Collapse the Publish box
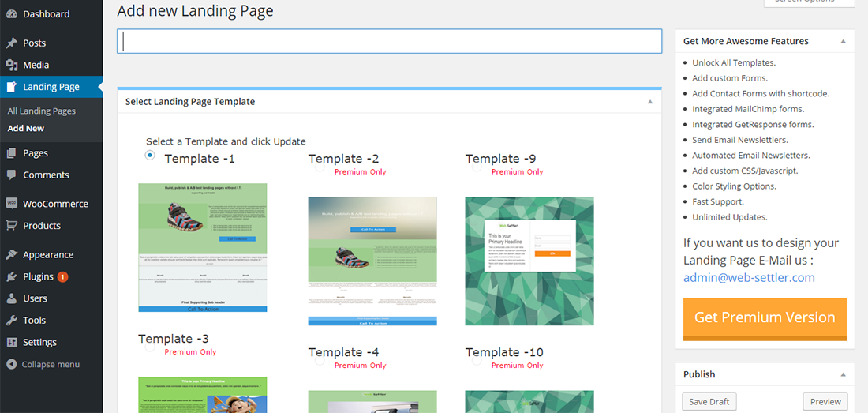868x413 pixels. 843,375
